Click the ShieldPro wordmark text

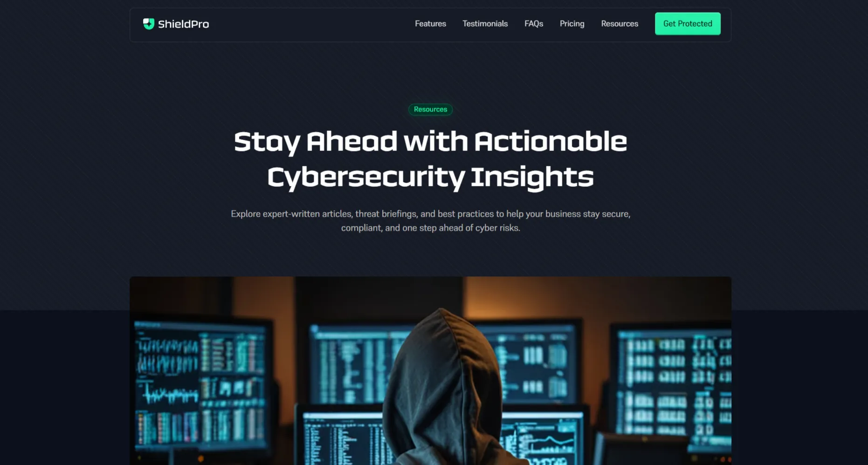coord(183,24)
